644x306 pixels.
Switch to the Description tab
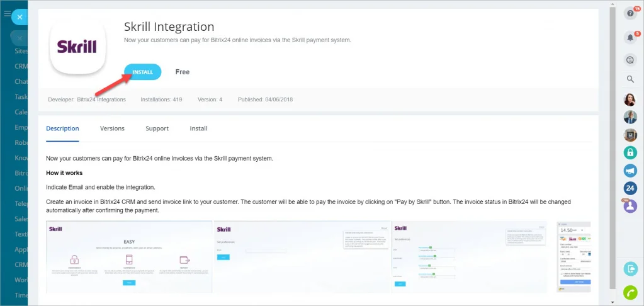click(x=62, y=128)
